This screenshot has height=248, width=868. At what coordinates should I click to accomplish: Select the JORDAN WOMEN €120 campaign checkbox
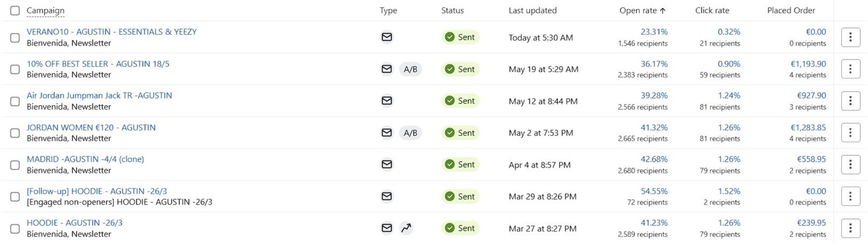pyautogui.click(x=15, y=133)
